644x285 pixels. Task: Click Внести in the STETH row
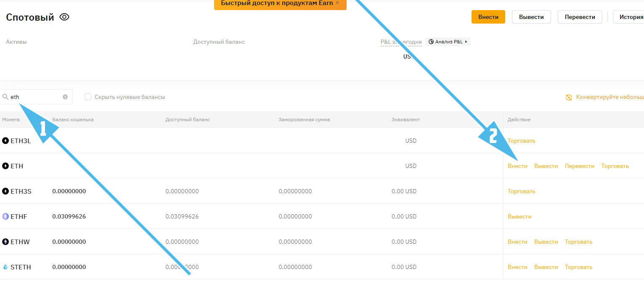(x=517, y=267)
